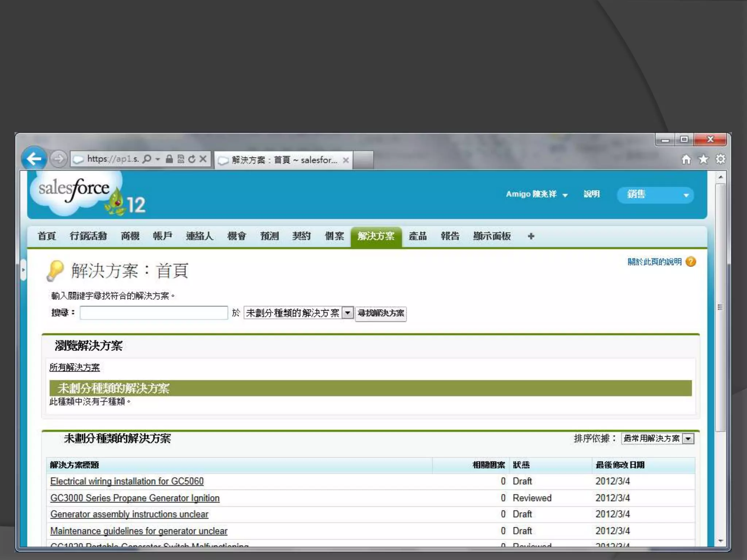747x560 pixels.
Task: Click the page vertical scrollbar thumb
Action: (720, 307)
